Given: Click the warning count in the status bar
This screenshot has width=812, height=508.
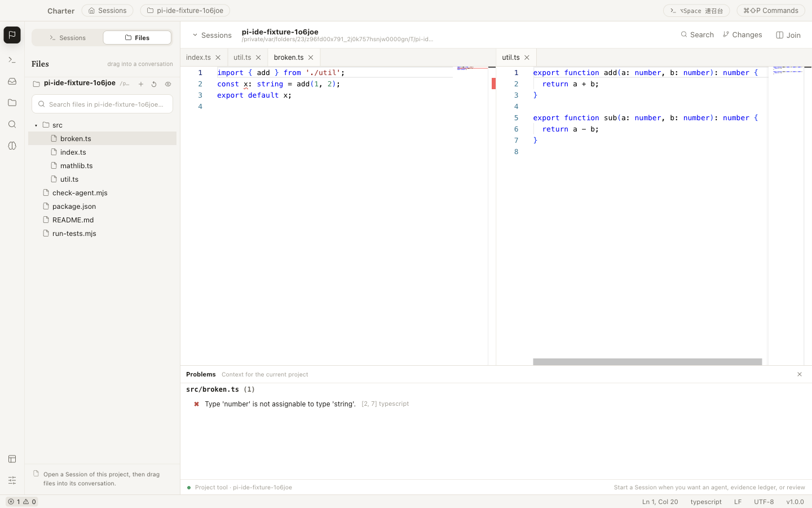Looking at the screenshot, I should coord(29,502).
